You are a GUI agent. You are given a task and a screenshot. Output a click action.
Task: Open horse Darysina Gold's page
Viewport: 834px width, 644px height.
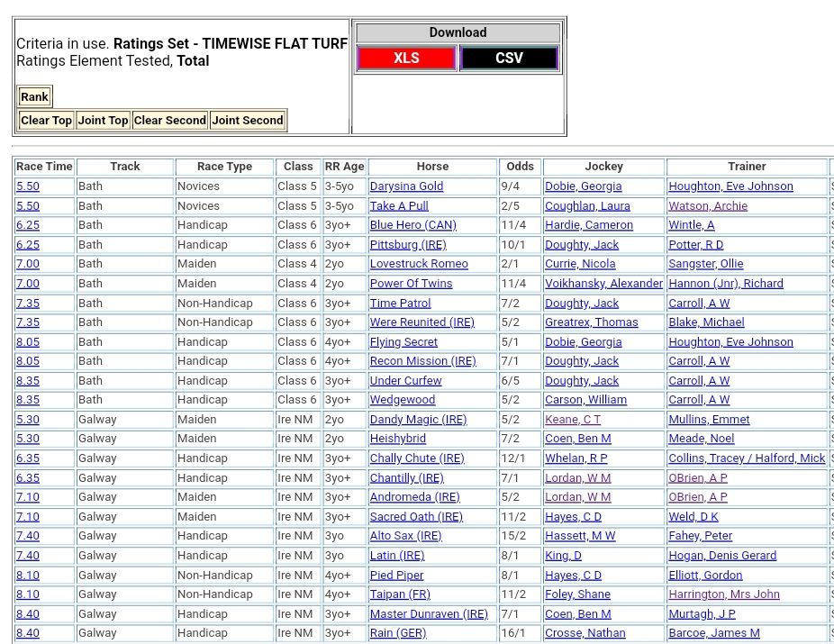click(x=406, y=186)
